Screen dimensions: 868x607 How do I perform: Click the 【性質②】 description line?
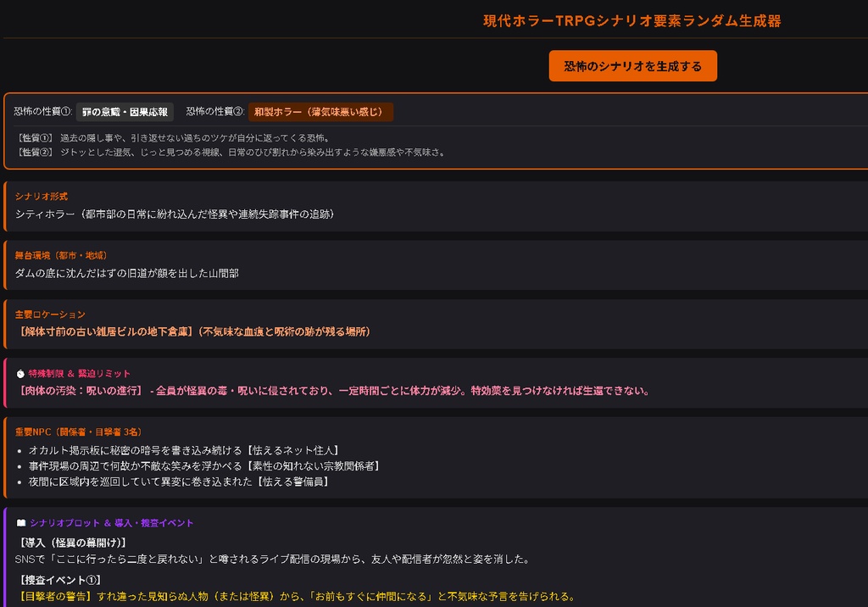(x=231, y=153)
